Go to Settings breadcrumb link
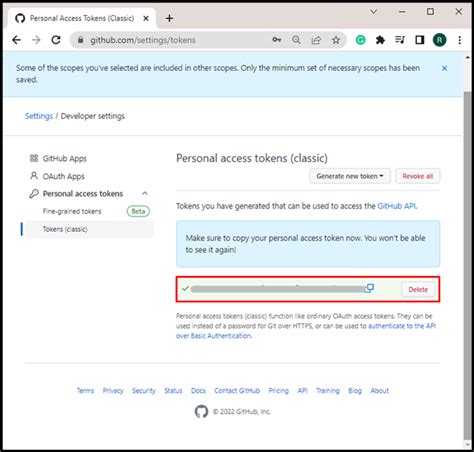Viewport: 474px width, 452px height. pyautogui.click(x=39, y=116)
